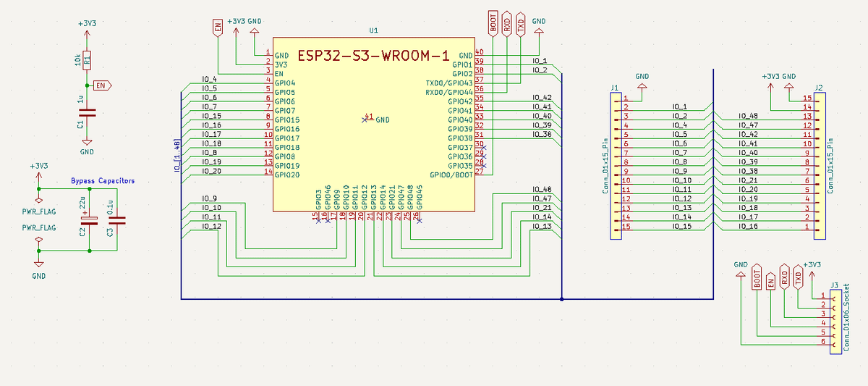Image resolution: width=868 pixels, height=386 pixels.
Task: Click the IO_9 net label left of U1
Action: coord(210,198)
